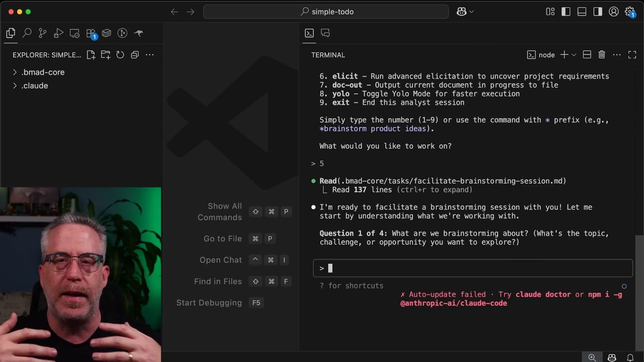644x362 pixels.
Task: Kill the terminal with the trash icon
Action: pyautogui.click(x=602, y=55)
